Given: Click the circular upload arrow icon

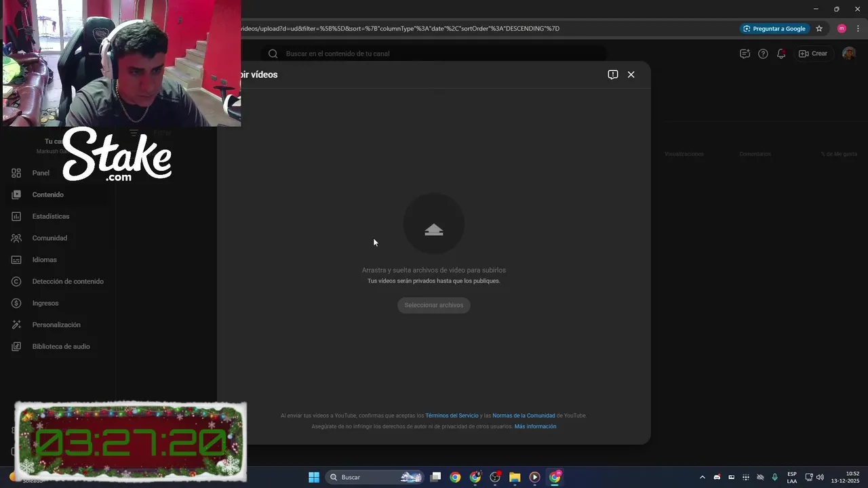Looking at the screenshot, I should click(434, 224).
